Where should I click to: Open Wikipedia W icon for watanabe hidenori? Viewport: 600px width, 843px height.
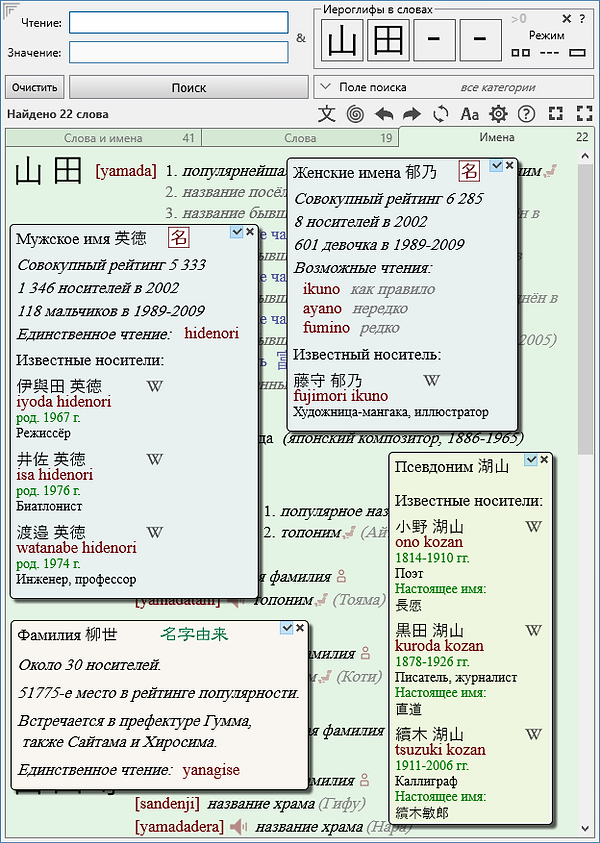[x=154, y=532]
